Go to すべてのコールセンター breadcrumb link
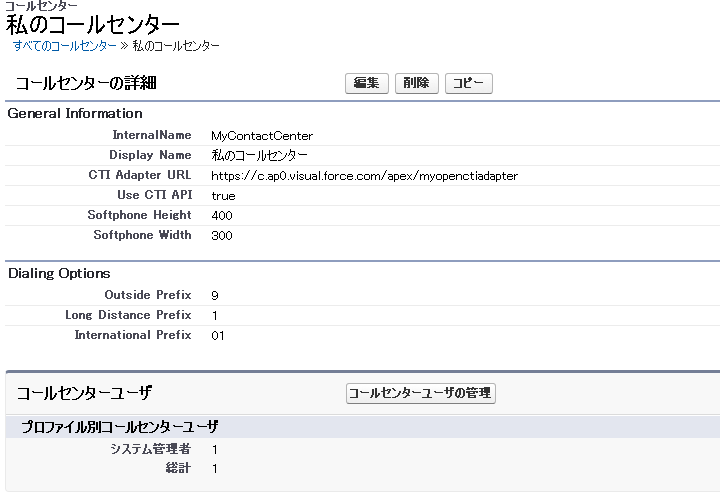The height and width of the screenshot is (494, 720). pos(65,45)
